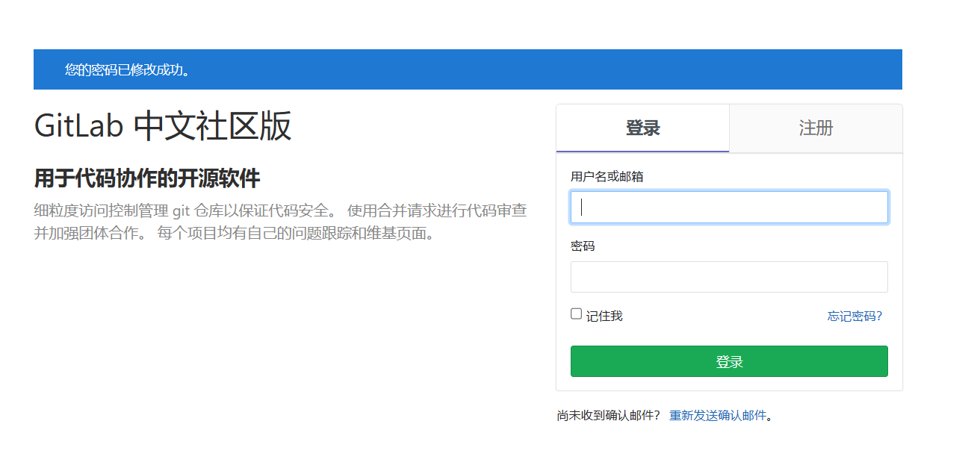
Task: Click the 密码 label text
Action: click(x=583, y=246)
